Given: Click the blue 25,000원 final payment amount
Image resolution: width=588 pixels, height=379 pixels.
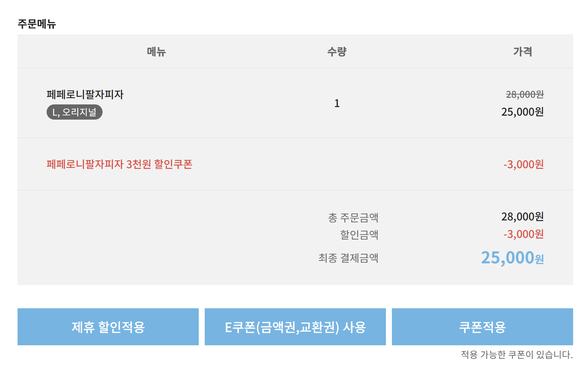Looking at the screenshot, I should coord(512,258).
